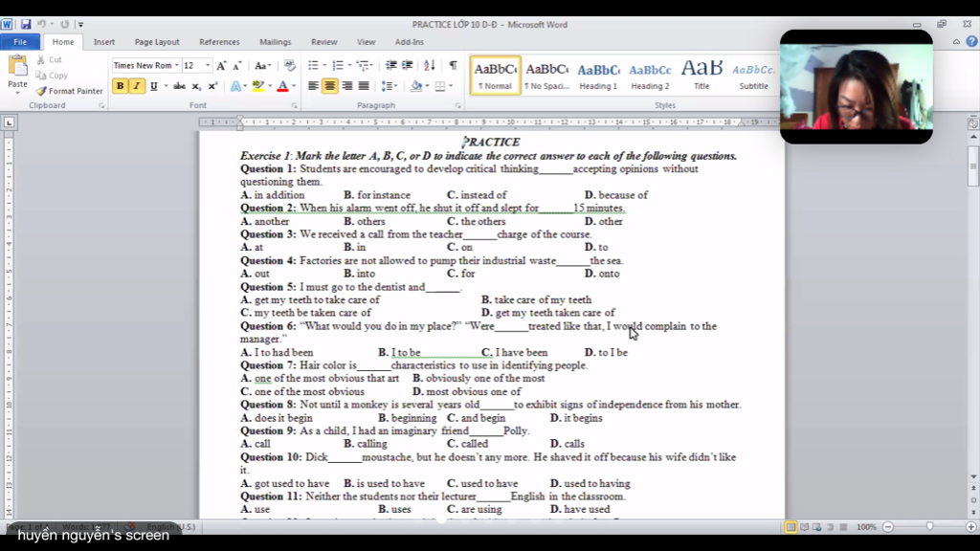This screenshot has height=551, width=980.
Task: Toggle Italic formatting
Action: [x=136, y=86]
